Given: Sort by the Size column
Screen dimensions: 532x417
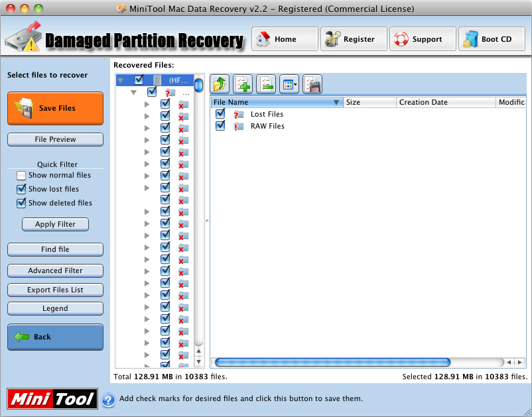Looking at the screenshot, I should 370,102.
